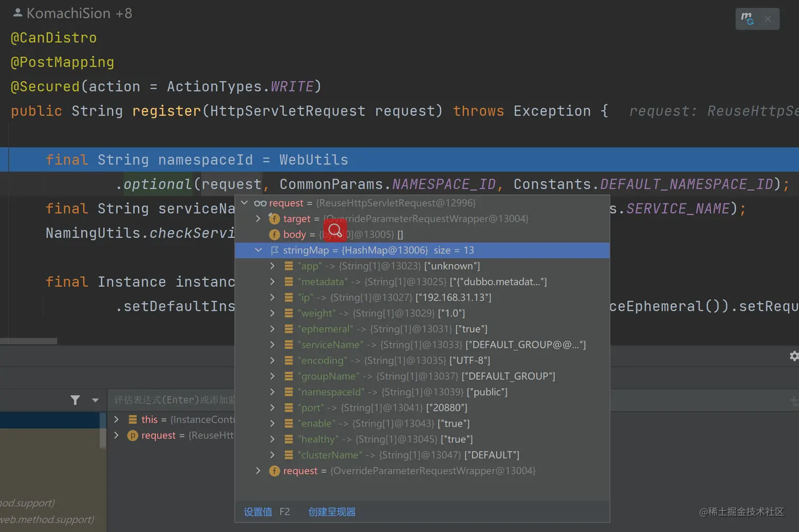The height and width of the screenshot is (532, 799).
Task: Click the field icon beside OverrideParameterRequestWrapper request
Action: pos(274,471)
